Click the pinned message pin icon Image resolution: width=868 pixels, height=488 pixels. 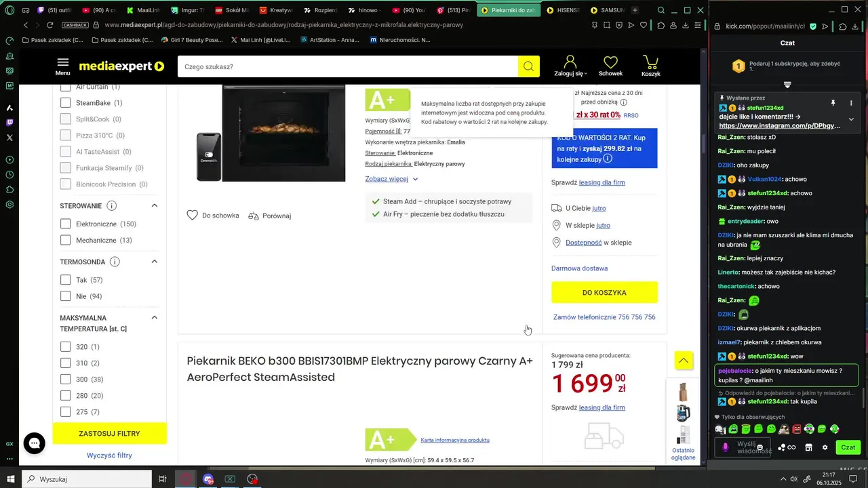pyautogui.click(x=833, y=103)
